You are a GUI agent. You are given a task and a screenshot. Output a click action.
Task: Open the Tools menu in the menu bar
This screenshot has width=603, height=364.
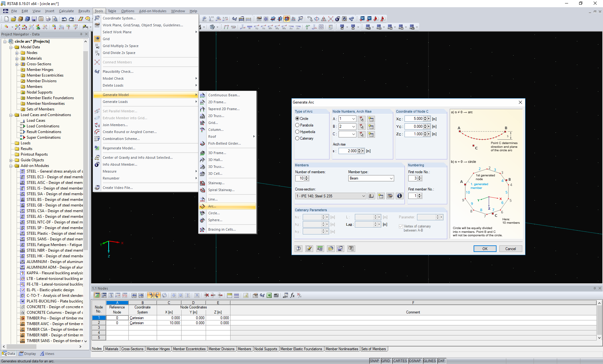(x=98, y=11)
